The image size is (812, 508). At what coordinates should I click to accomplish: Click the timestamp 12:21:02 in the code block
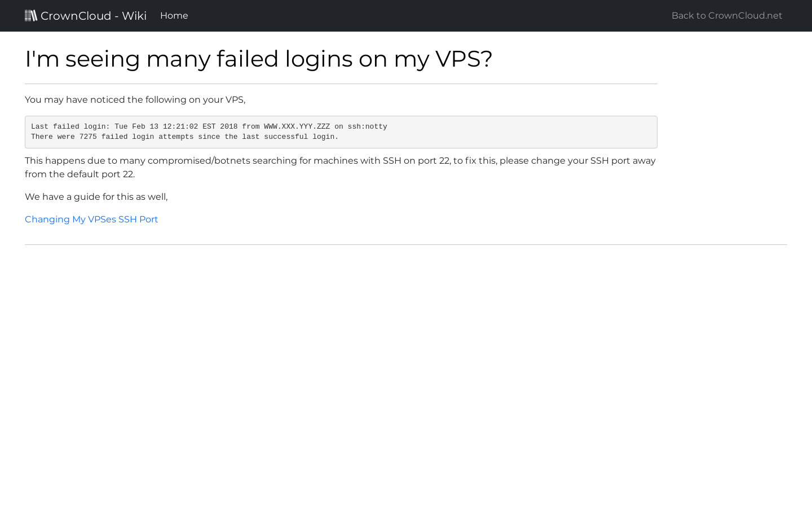coord(180,126)
